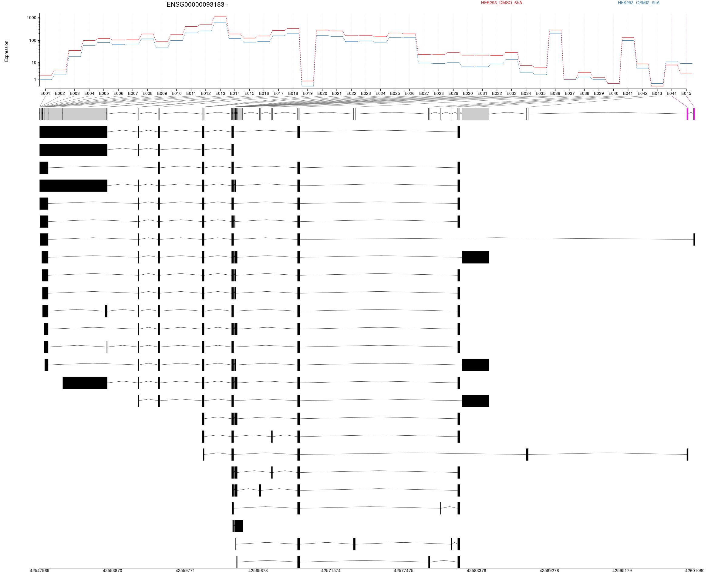Click exon label E013

(220, 93)
